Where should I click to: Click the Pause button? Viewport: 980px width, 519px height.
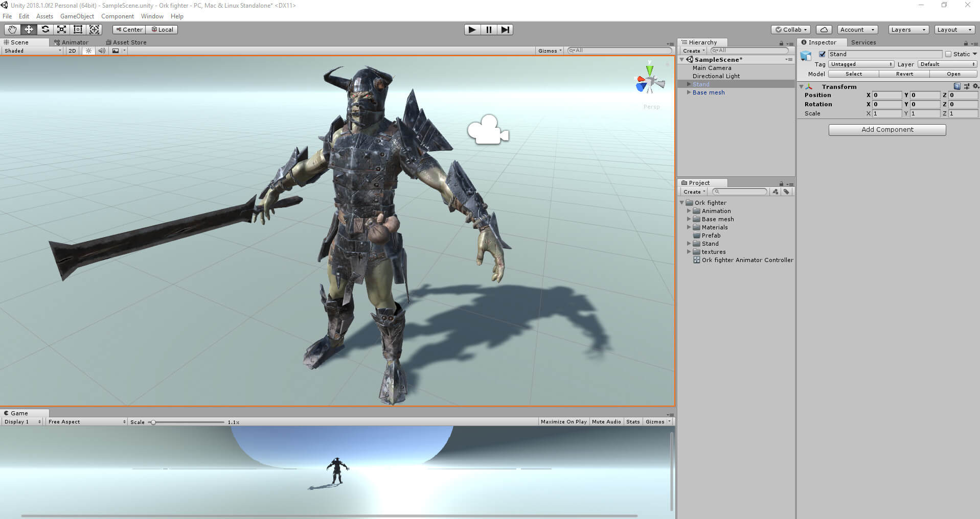[489, 30]
